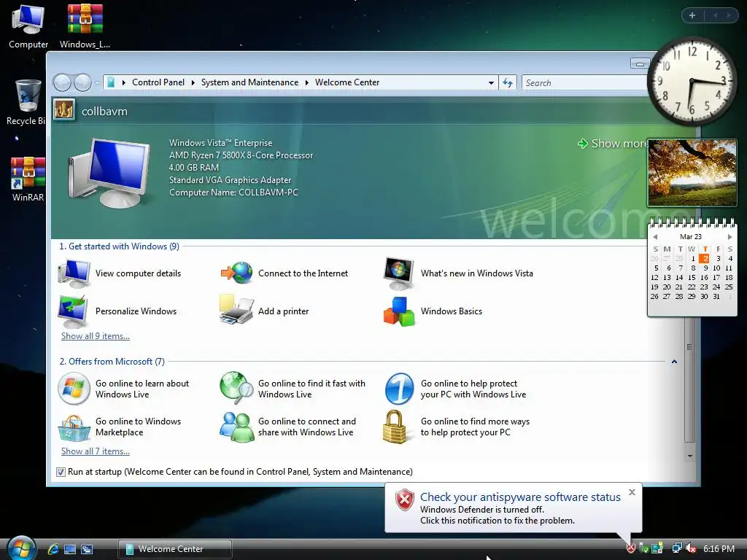Click 'Mar 23' calendar month title
Screen dimensions: 747x560
691,237
